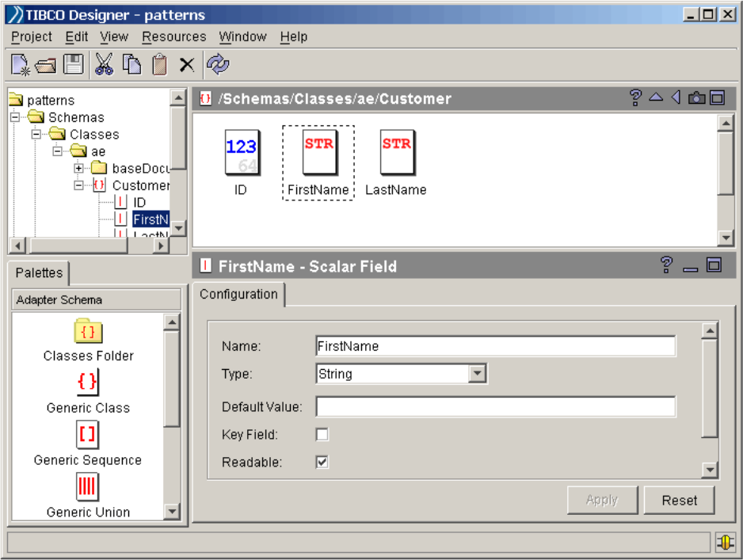Click project tree horizontal scroll right arrow
743x560 pixels.
[x=161, y=246]
